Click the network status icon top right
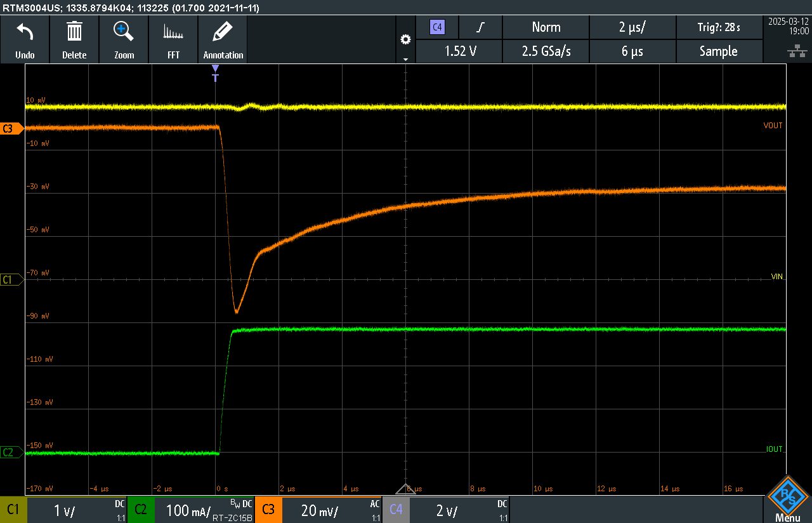 [x=797, y=52]
